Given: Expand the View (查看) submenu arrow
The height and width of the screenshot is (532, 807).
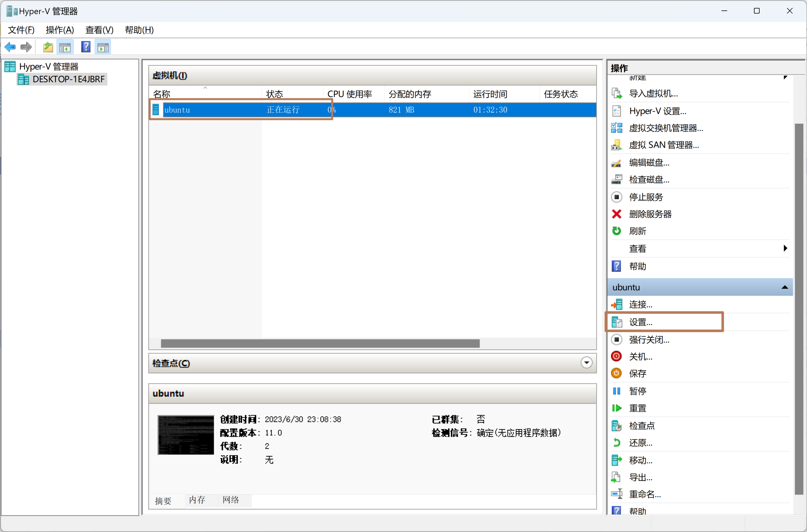Looking at the screenshot, I should pos(785,248).
